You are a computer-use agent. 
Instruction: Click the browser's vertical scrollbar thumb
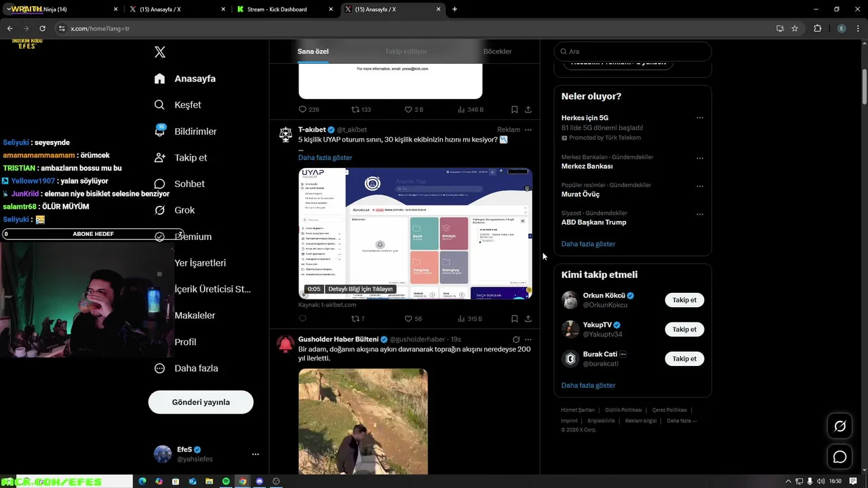(864, 86)
